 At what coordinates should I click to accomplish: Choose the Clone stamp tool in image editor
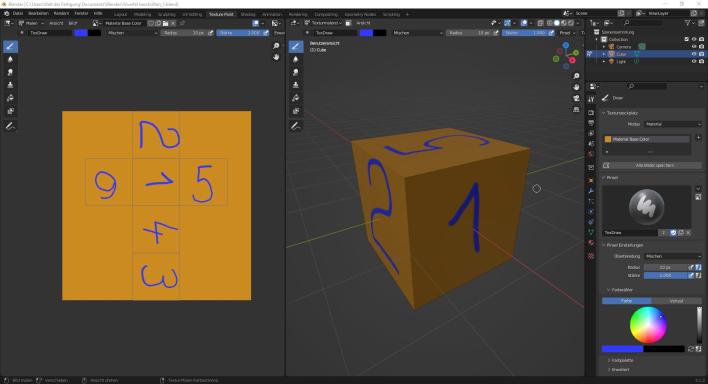tap(10, 85)
